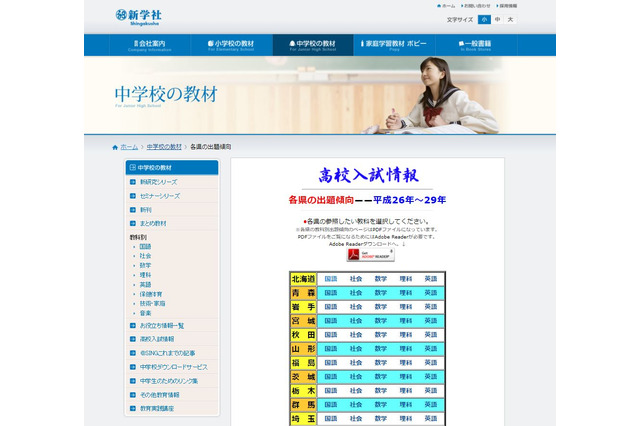Select 社会 under 教科別 in the sidebar
Viewport: 640px width, 426px height.
(145, 256)
